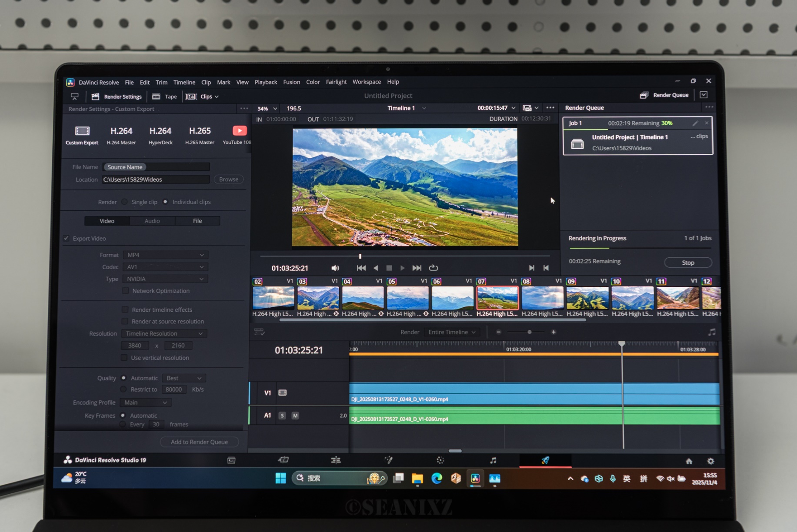Open the Fairlight page music note icon
Image resolution: width=797 pixels, height=532 pixels.
pyautogui.click(x=493, y=460)
